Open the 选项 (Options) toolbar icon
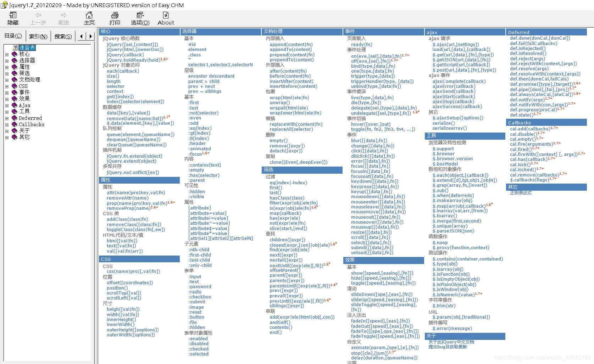 (140, 15)
